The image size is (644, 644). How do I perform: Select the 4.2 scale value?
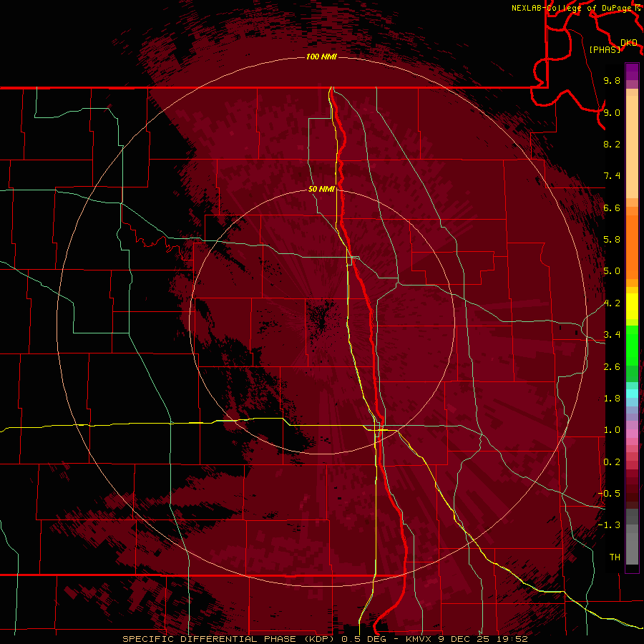pyautogui.click(x=612, y=303)
